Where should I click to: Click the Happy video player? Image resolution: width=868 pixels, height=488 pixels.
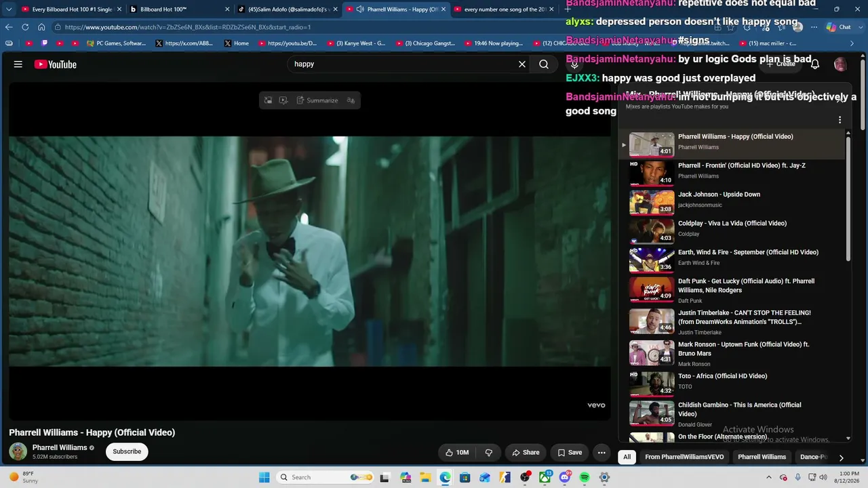coord(309,251)
